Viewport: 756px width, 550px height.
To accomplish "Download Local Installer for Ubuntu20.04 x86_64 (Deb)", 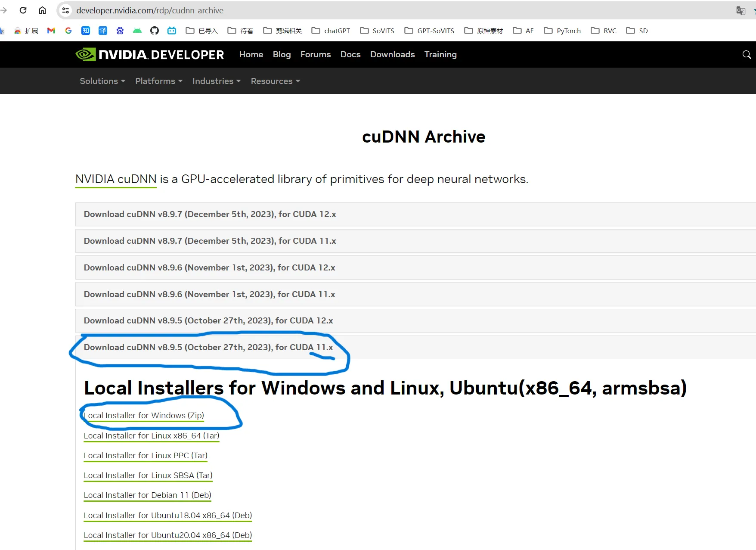I will point(168,535).
